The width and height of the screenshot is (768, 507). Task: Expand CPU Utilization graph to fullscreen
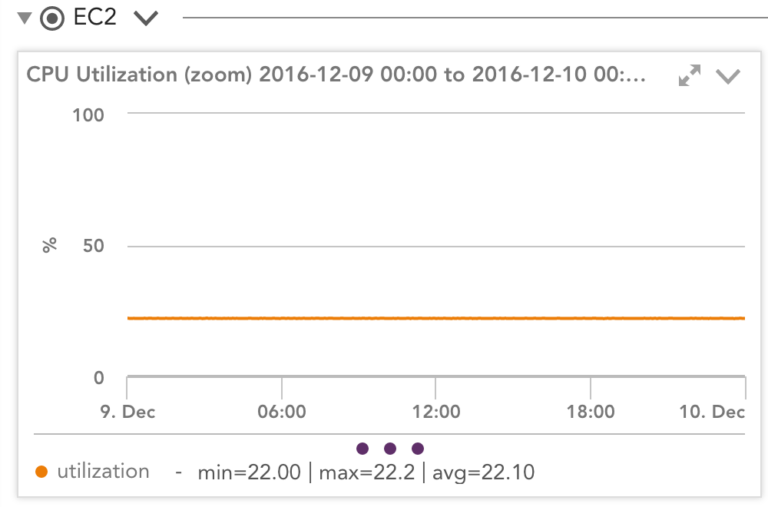point(689,75)
